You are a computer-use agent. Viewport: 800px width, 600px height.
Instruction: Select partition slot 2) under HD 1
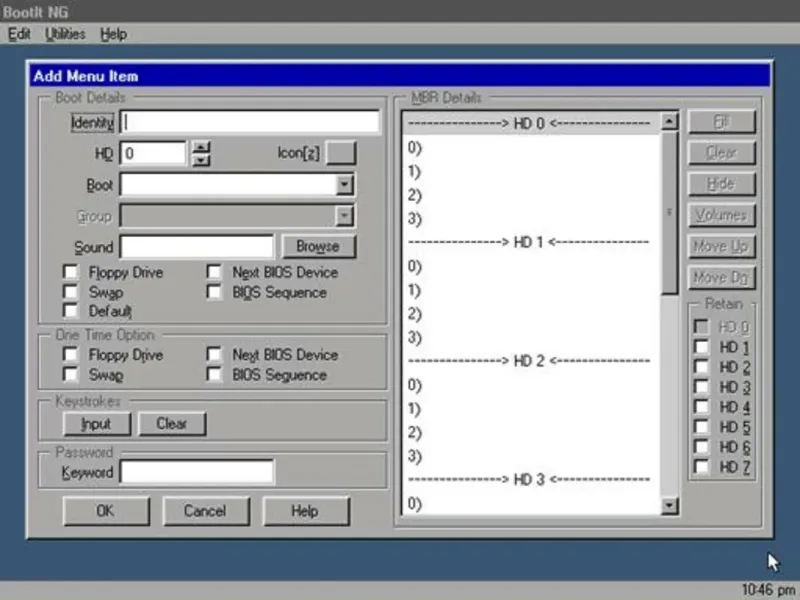[531, 313]
